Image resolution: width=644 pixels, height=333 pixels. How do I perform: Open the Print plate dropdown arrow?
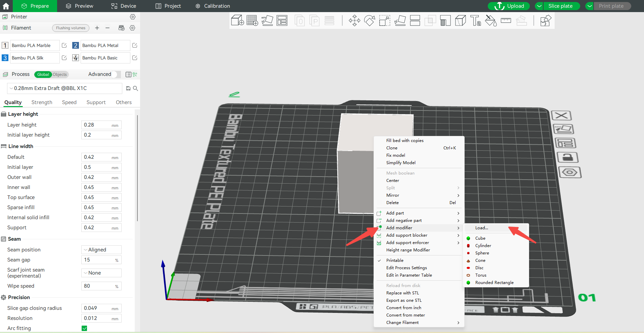coord(590,6)
